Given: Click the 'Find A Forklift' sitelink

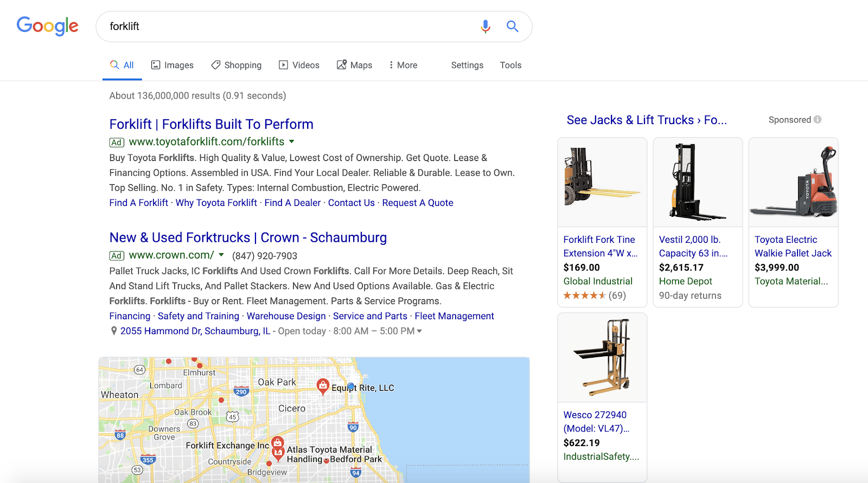Looking at the screenshot, I should point(139,203).
